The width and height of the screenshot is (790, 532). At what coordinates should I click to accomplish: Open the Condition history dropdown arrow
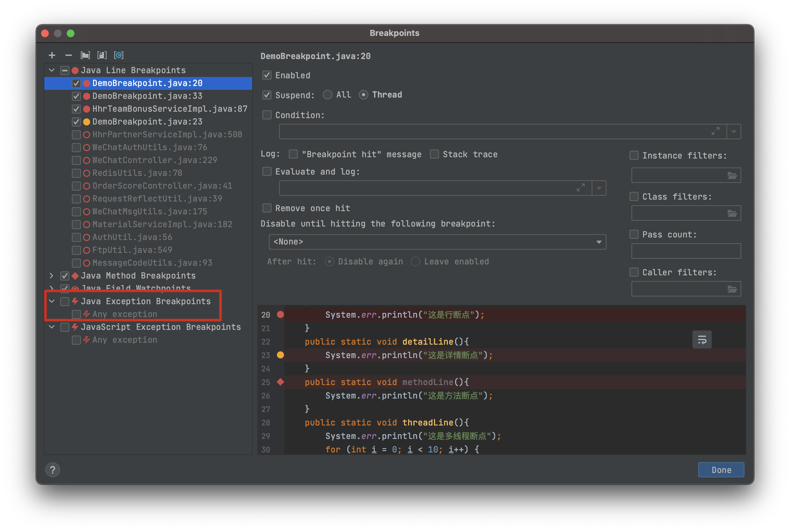click(x=733, y=132)
